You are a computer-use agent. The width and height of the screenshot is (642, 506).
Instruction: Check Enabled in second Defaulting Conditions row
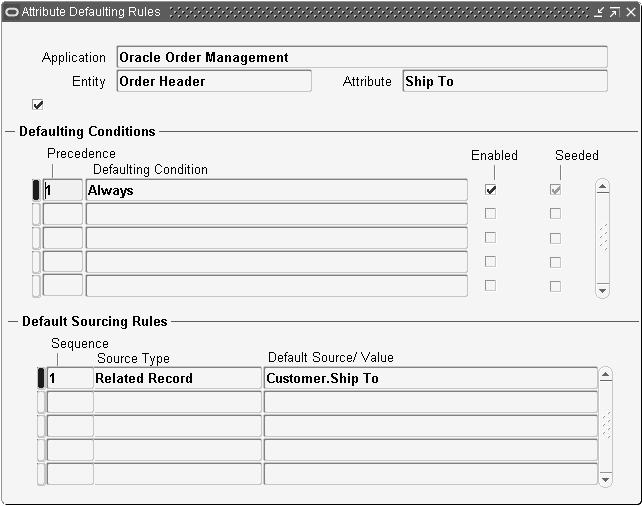click(490, 213)
